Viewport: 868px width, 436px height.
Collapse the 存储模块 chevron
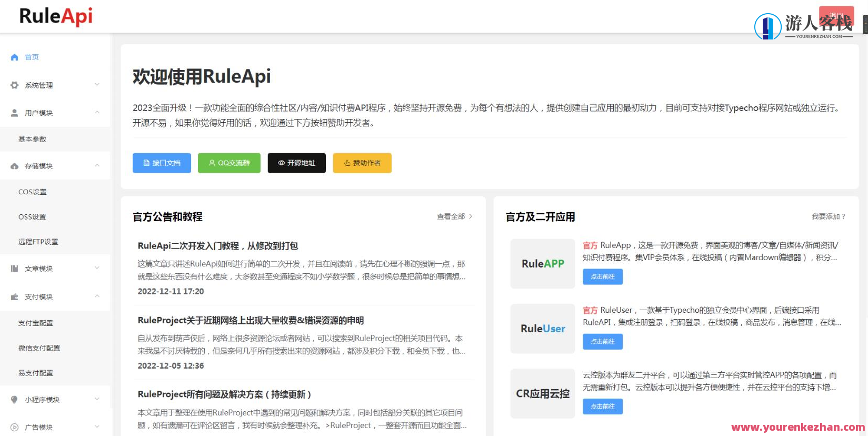click(x=97, y=165)
